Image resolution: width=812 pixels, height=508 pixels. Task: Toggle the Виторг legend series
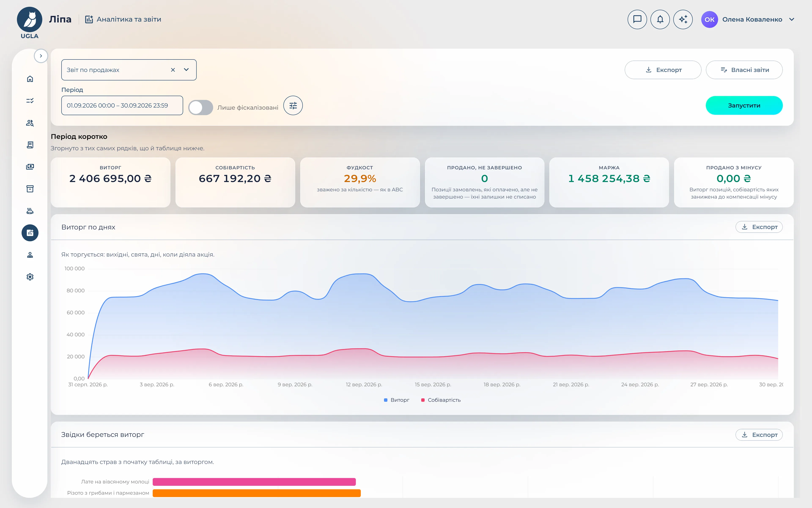(x=397, y=400)
